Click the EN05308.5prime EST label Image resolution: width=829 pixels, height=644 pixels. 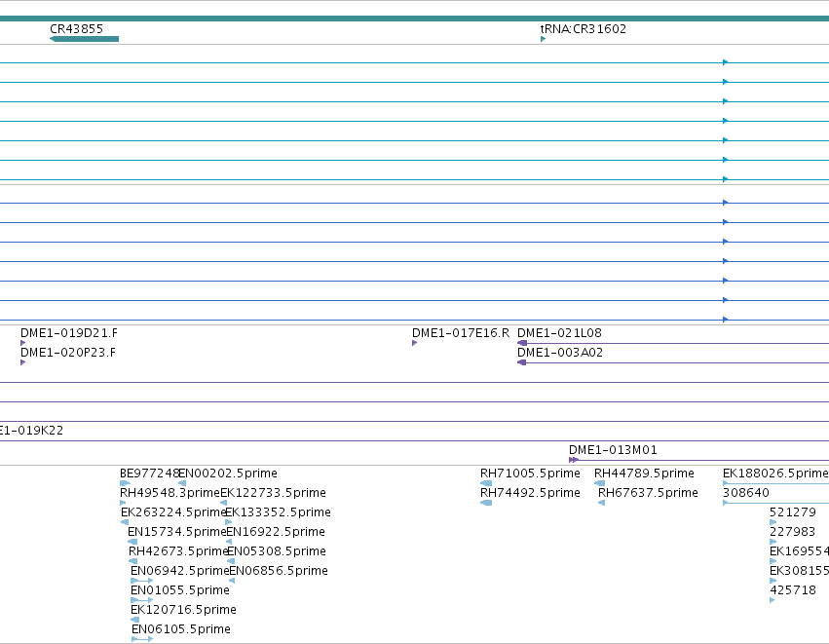click(277, 550)
